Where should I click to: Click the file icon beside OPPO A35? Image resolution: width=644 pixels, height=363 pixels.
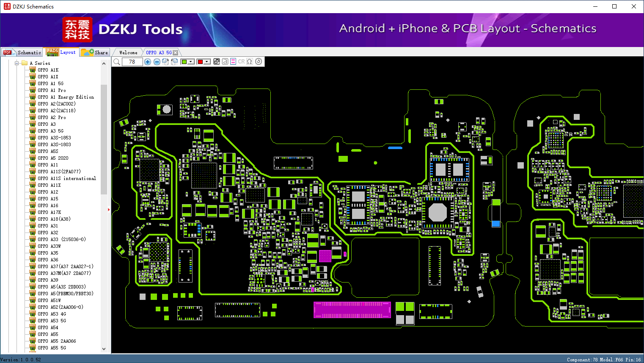coord(33,253)
